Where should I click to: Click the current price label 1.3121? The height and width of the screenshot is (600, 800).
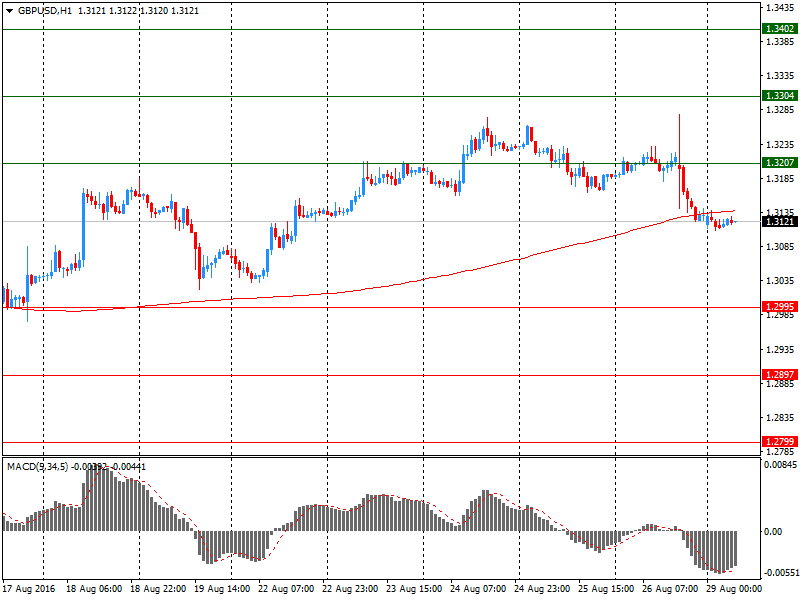780,221
